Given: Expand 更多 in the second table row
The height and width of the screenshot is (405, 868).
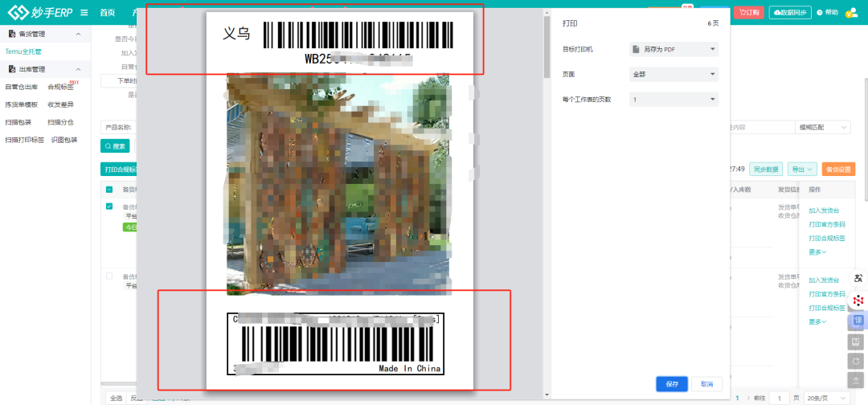Looking at the screenshot, I should click(x=817, y=321).
